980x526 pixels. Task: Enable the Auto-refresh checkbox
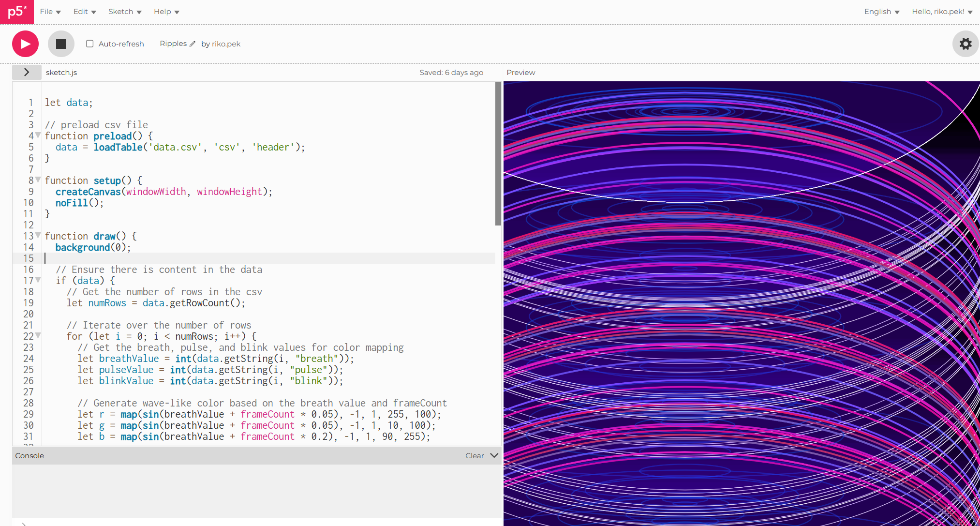[90, 44]
